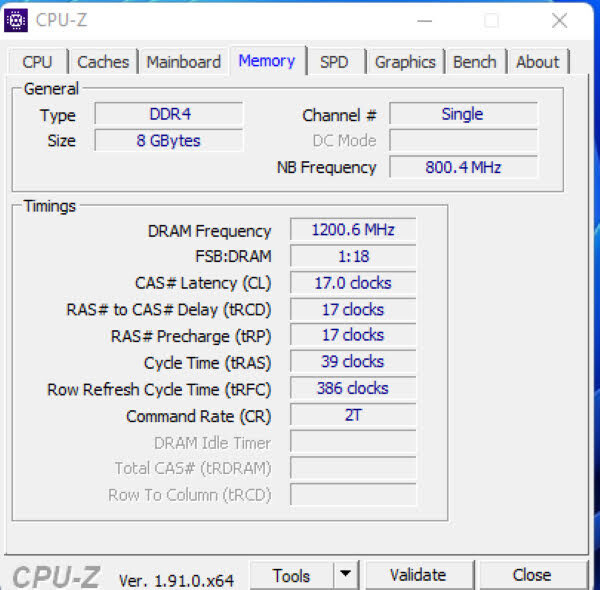Click the Channel # label

(x=339, y=115)
